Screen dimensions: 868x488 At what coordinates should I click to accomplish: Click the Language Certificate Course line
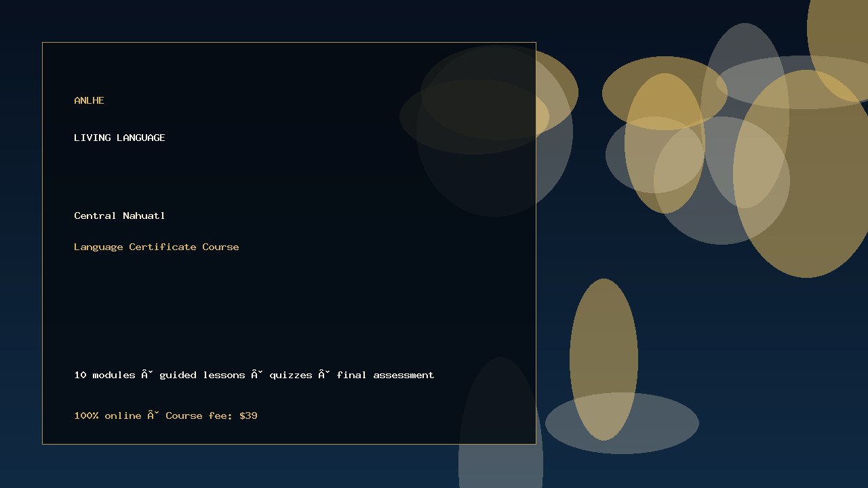(x=157, y=247)
